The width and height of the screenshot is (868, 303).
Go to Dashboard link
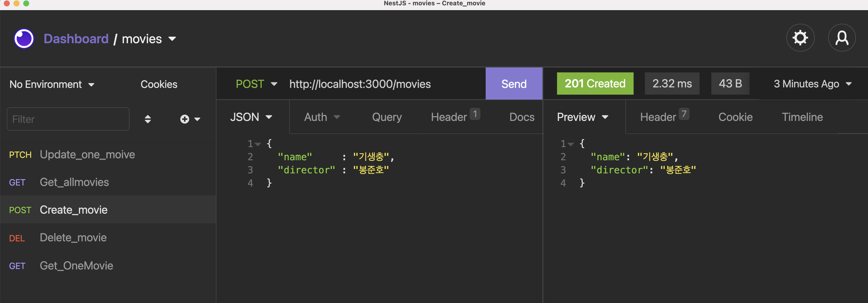point(76,39)
